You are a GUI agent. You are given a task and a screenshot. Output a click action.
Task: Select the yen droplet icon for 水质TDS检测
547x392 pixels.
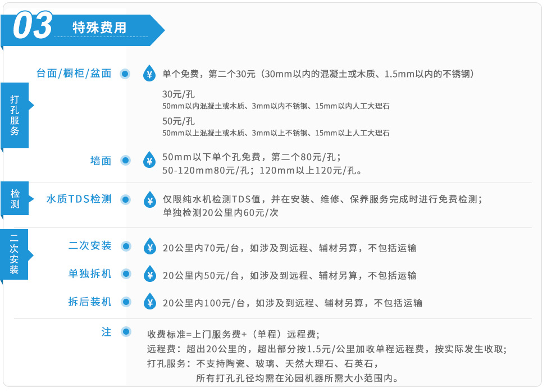point(149,200)
